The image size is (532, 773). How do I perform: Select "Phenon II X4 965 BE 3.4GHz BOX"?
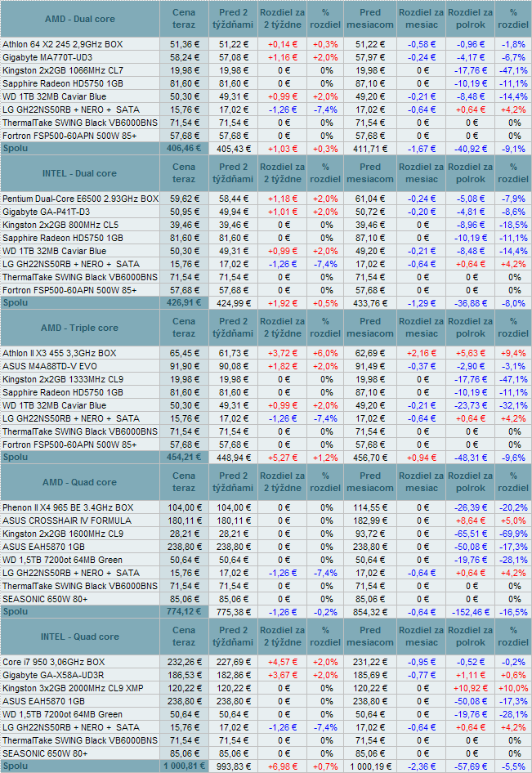point(68,507)
